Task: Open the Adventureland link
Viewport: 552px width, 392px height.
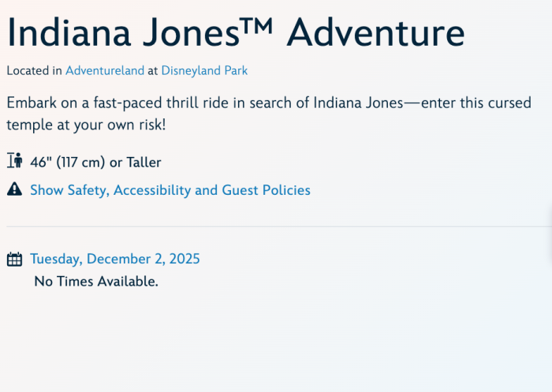Action: tap(105, 70)
